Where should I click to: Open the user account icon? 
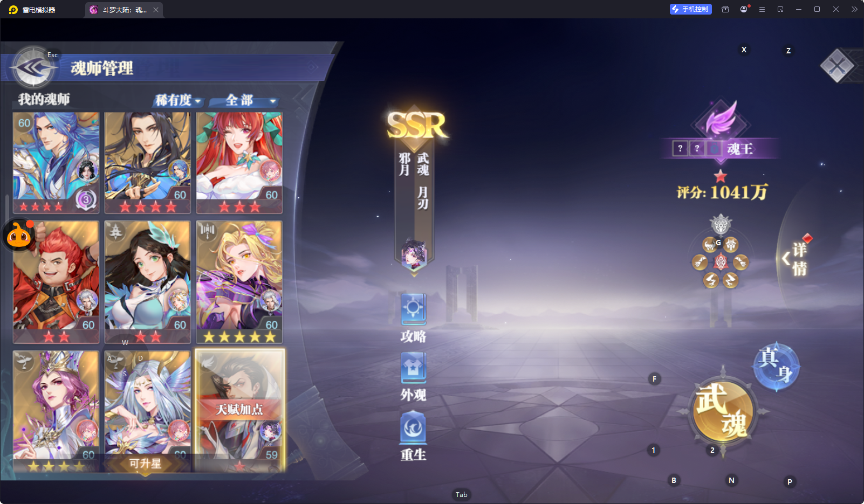[x=744, y=9]
